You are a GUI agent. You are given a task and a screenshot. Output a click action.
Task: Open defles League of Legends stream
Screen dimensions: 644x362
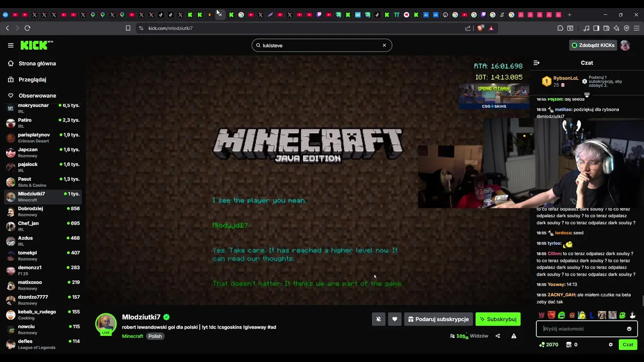click(43, 344)
